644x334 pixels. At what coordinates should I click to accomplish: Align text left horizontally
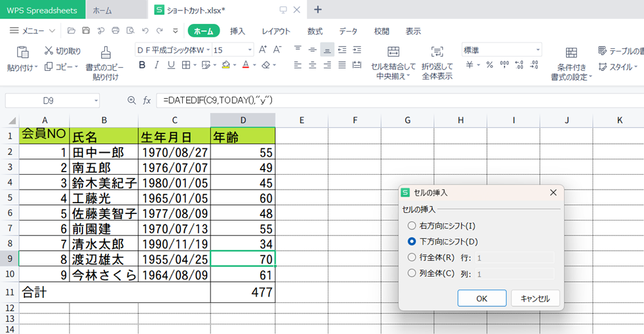coord(298,65)
